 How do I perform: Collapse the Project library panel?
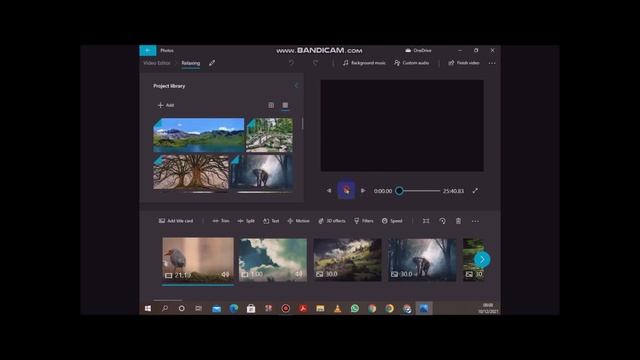296,86
